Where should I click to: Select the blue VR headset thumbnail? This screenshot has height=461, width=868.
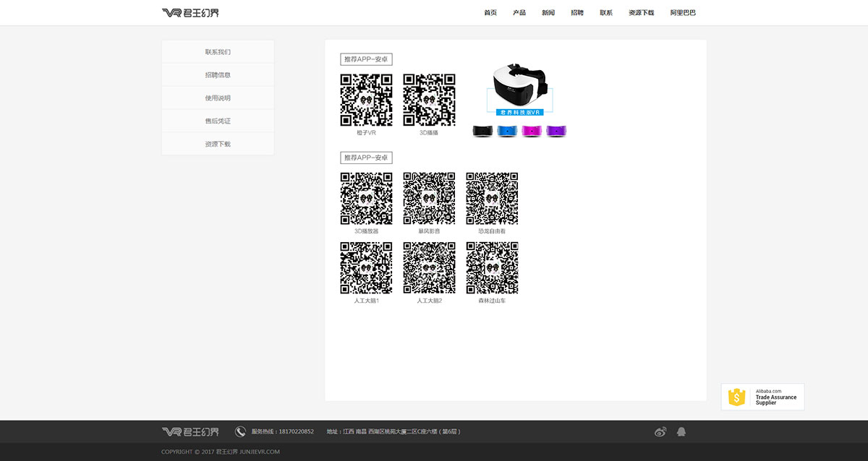[x=507, y=131]
